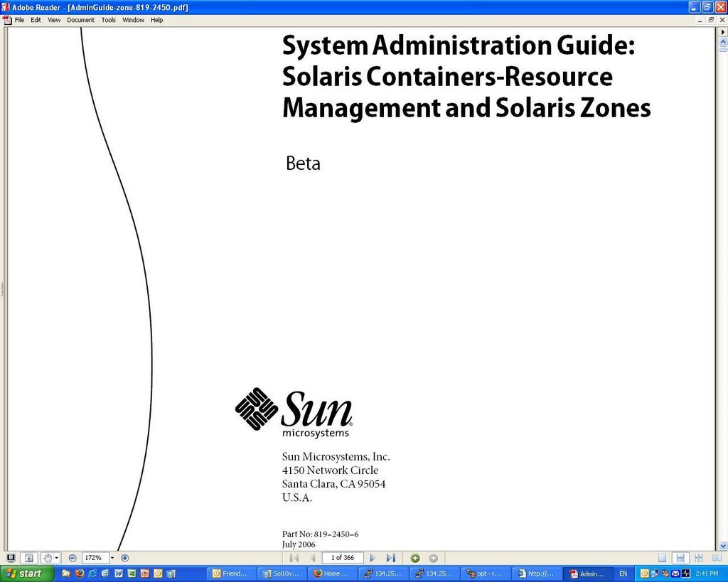
Task: Open the Tools menu
Action: pos(109,20)
